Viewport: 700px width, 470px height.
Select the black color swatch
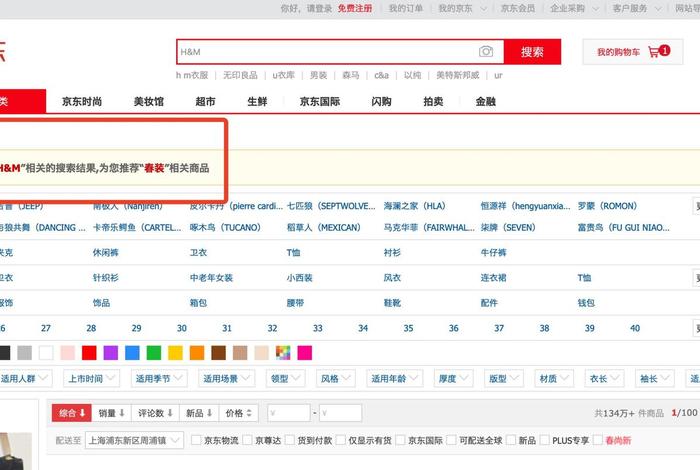tap(4, 353)
